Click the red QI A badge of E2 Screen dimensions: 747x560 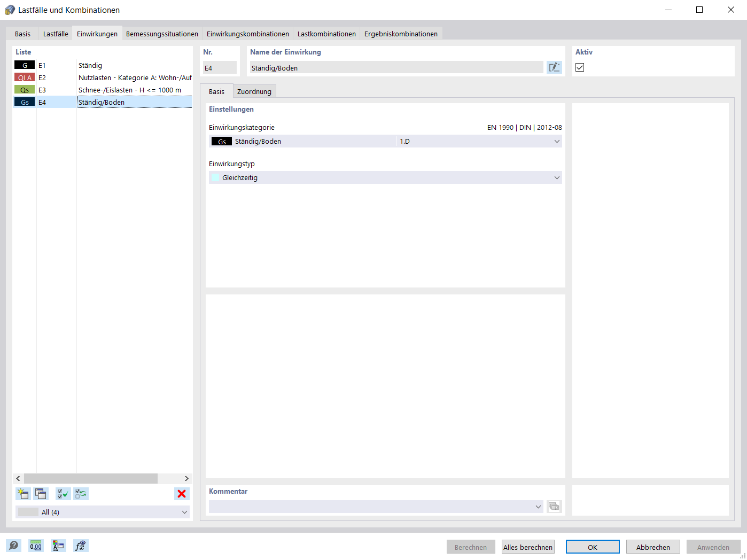point(25,77)
